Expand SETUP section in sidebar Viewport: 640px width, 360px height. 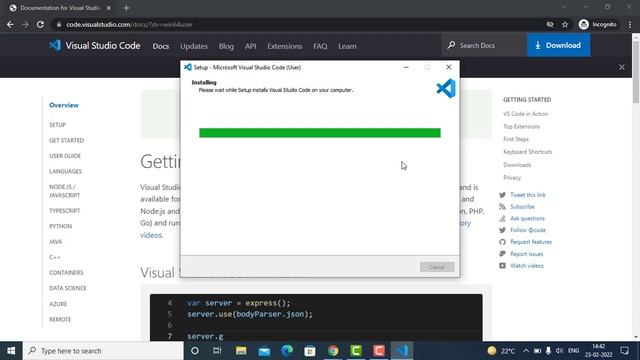pyautogui.click(x=58, y=124)
